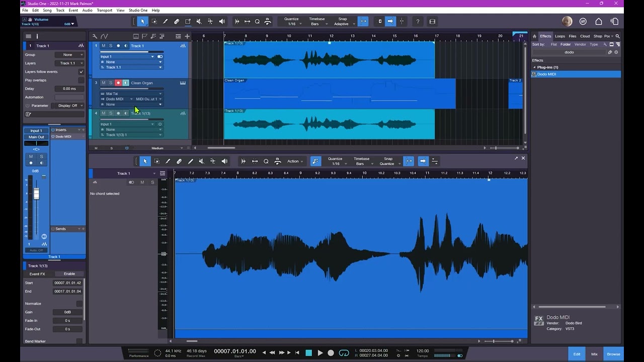
Task: Detach the audio editor panel
Action: (x=516, y=158)
